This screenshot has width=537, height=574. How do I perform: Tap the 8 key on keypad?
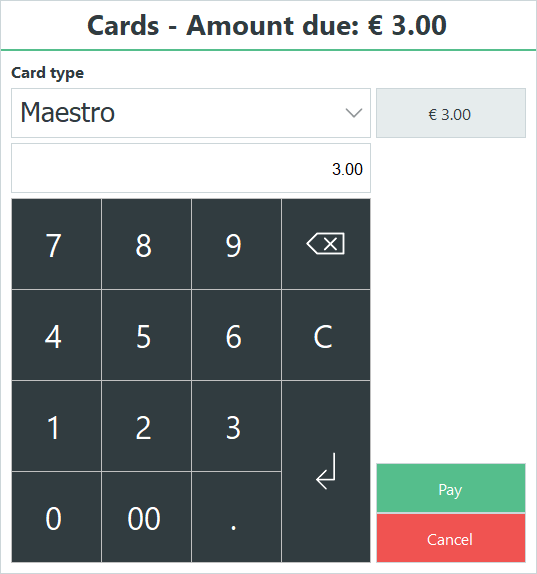(146, 244)
